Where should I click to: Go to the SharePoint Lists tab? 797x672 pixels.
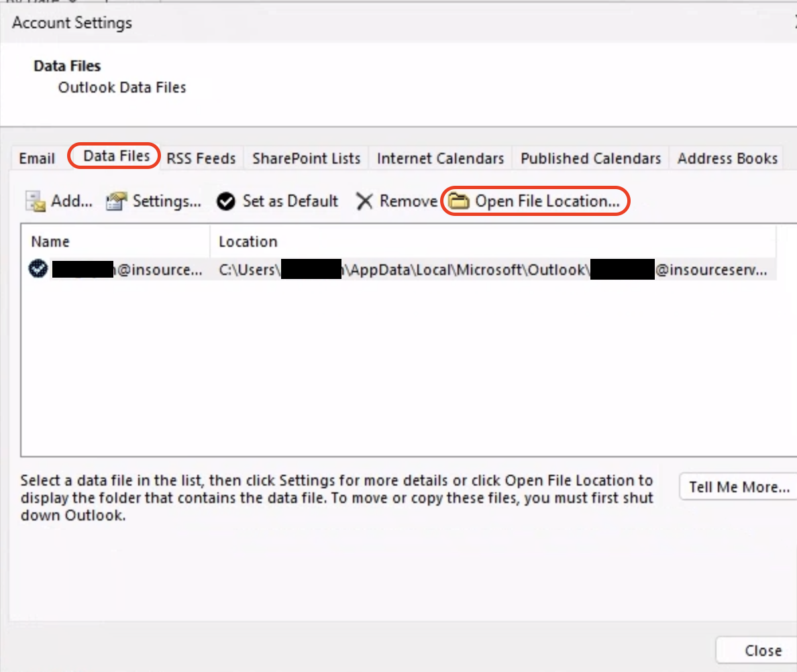tap(307, 158)
